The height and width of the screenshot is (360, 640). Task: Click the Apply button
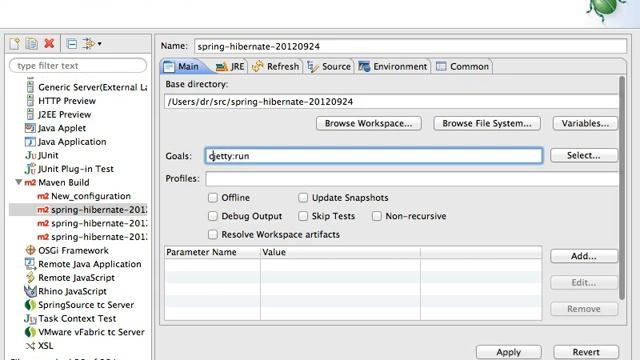[509, 352]
